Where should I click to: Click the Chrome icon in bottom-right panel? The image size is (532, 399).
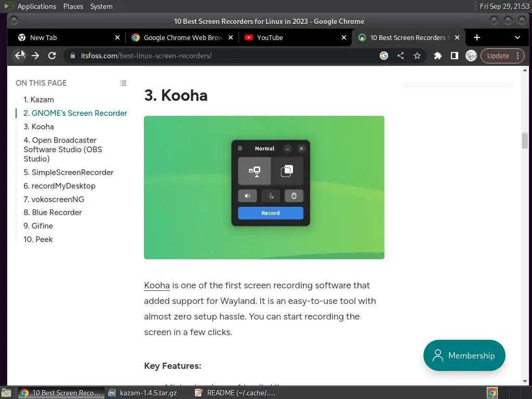pos(492,393)
